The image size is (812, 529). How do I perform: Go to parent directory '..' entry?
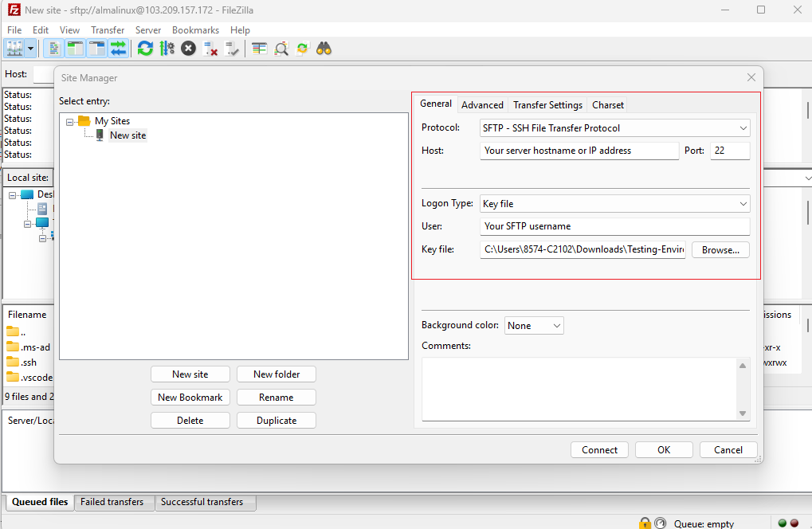[x=16, y=331]
